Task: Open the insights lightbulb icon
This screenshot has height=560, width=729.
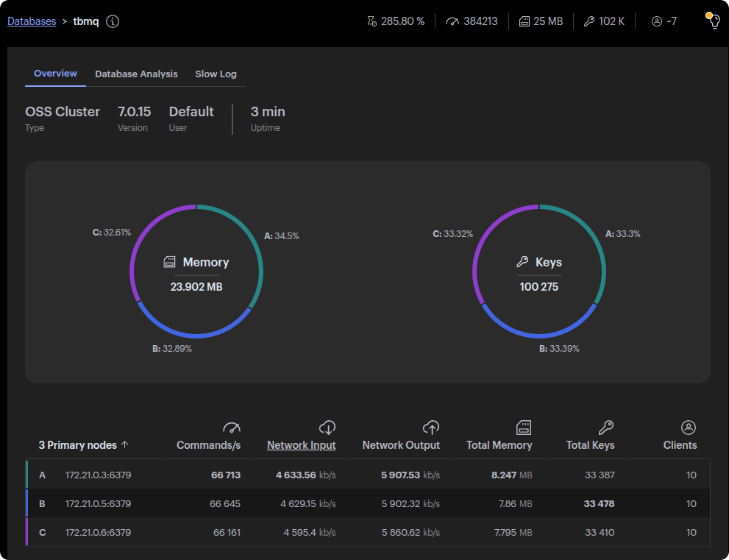Action: tap(712, 21)
